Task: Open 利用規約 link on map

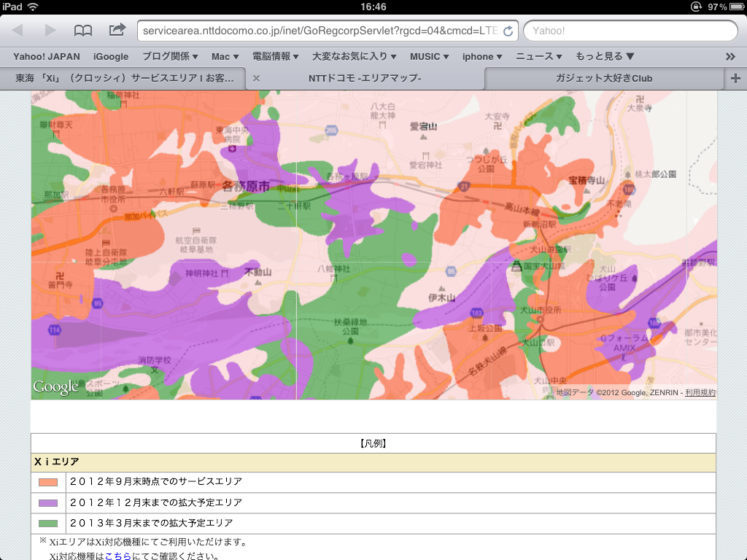Action: (x=700, y=392)
